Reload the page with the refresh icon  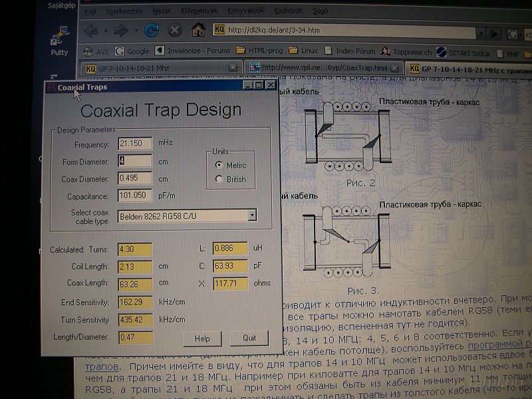(x=152, y=31)
